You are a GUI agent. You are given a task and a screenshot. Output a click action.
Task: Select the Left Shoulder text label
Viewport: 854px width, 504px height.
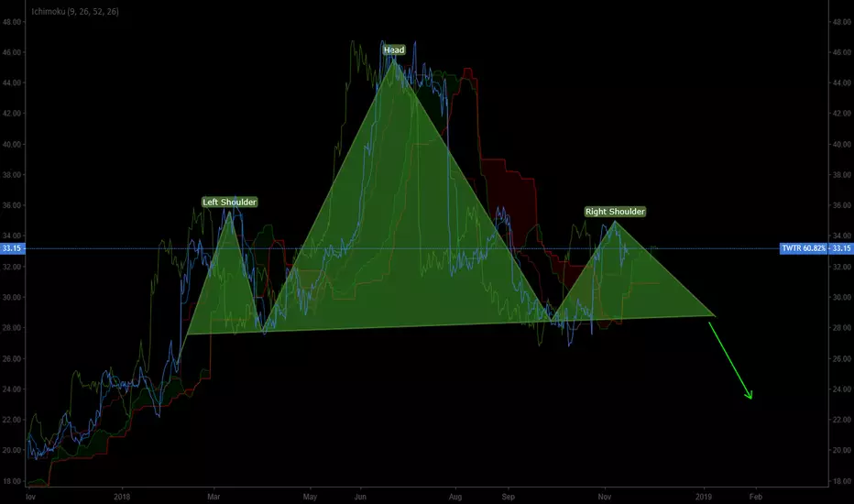(229, 203)
